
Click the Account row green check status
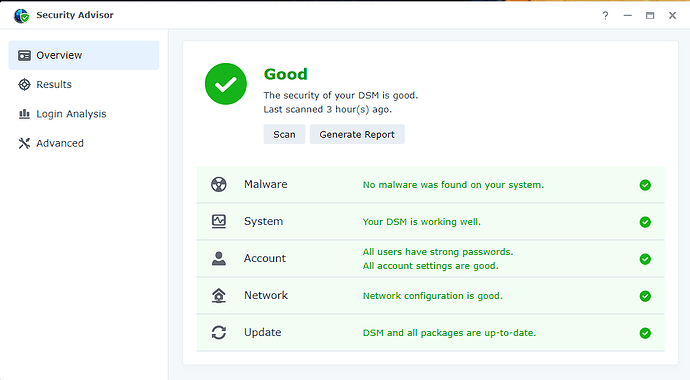[645, 259]
